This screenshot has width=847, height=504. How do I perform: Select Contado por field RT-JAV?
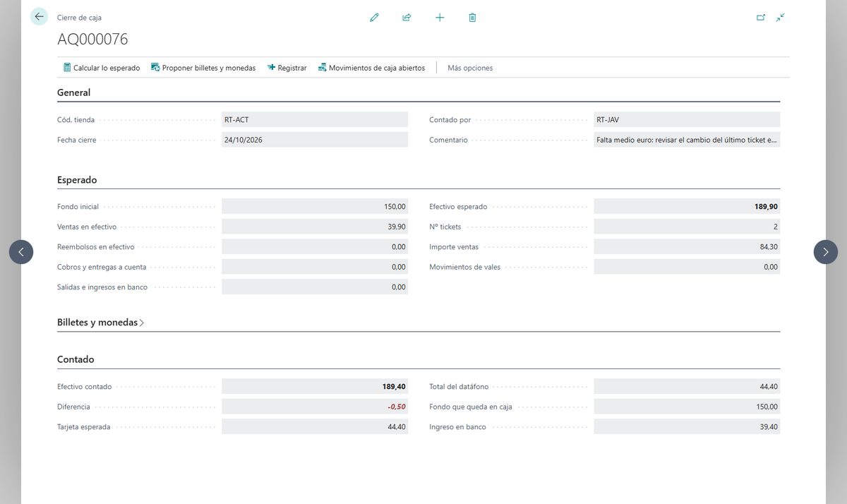click(687, 119)
